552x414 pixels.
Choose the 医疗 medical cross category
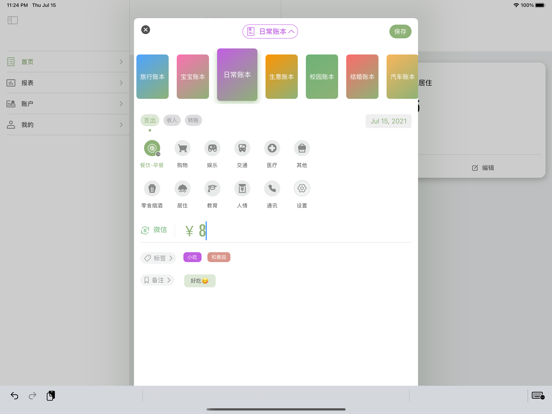(272, 148)
